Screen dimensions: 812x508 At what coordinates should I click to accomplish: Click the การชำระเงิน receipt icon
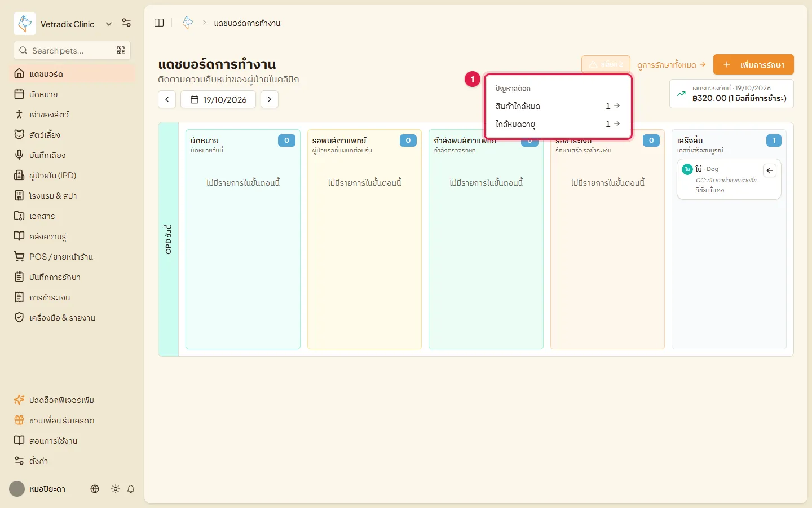(x=19, y=297)
